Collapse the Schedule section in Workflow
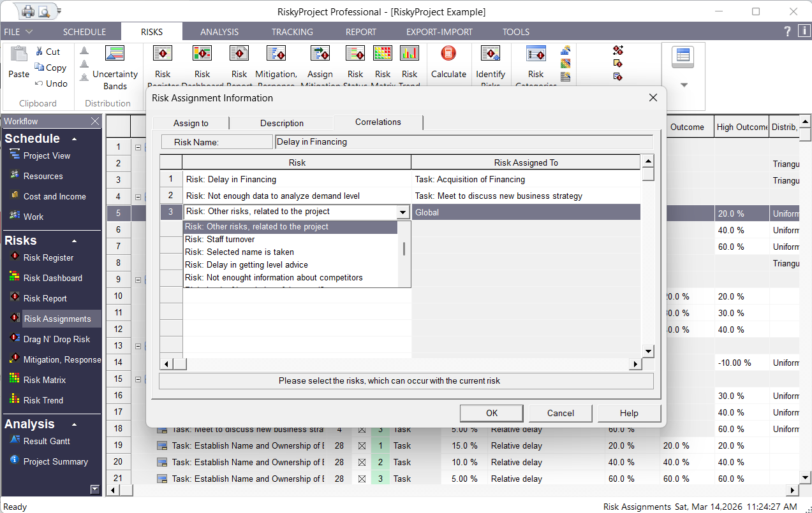The image size is (812, 513). click(75, 139)
